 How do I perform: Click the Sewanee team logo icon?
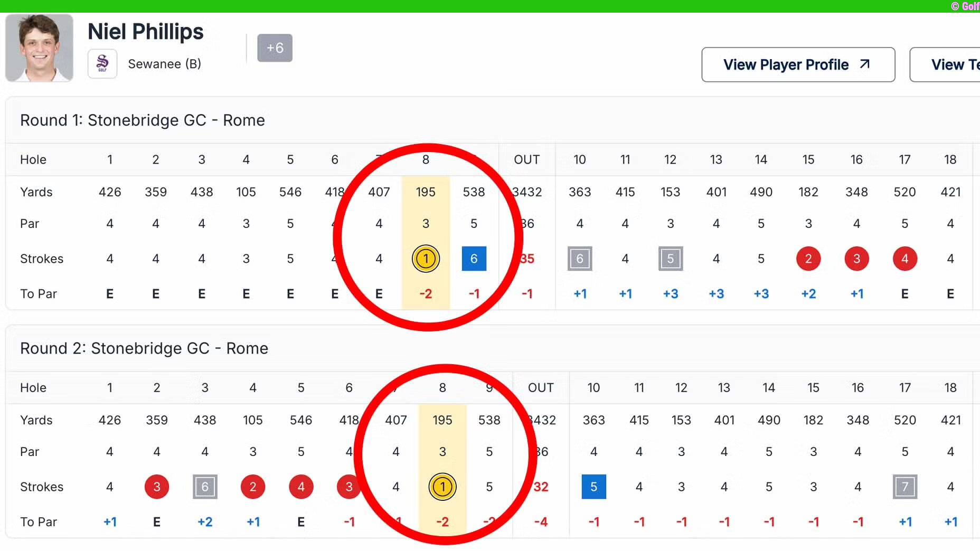(102, 64)
